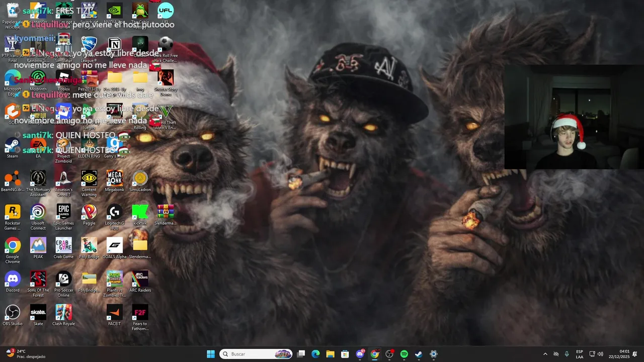644x362 pixels.
Task: Launch Megabonk from the desktop
Action: pos(115,182)
